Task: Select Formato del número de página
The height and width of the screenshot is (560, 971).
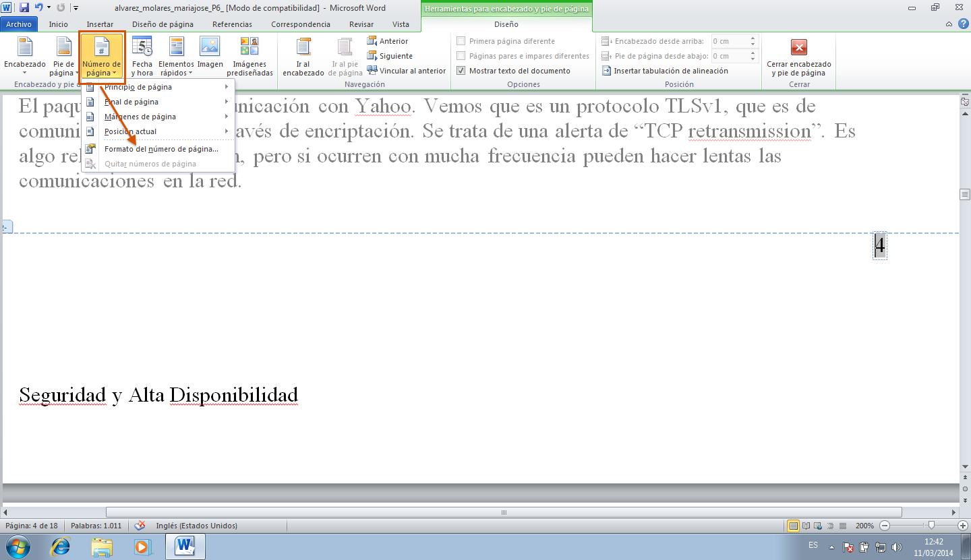Action: (161, 149)
